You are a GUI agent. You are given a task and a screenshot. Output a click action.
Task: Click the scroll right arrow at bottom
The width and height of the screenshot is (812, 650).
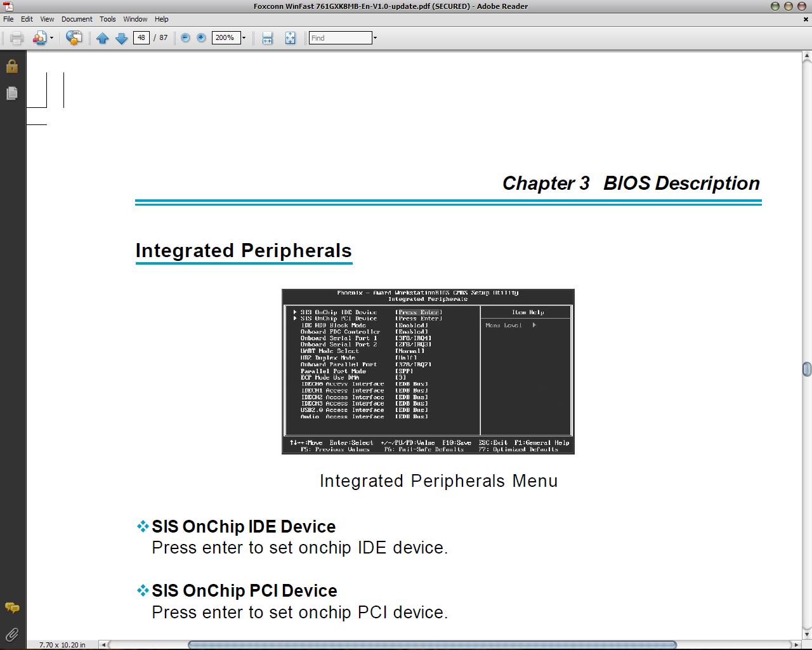(797, 645)
